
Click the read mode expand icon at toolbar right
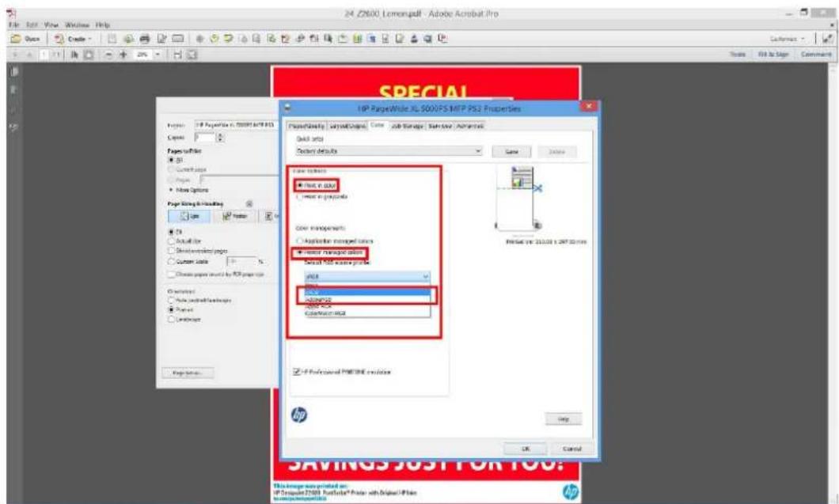828,39
